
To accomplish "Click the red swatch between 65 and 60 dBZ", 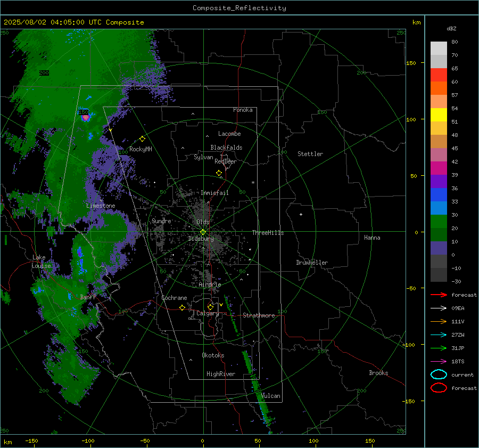I will [439, 75].
